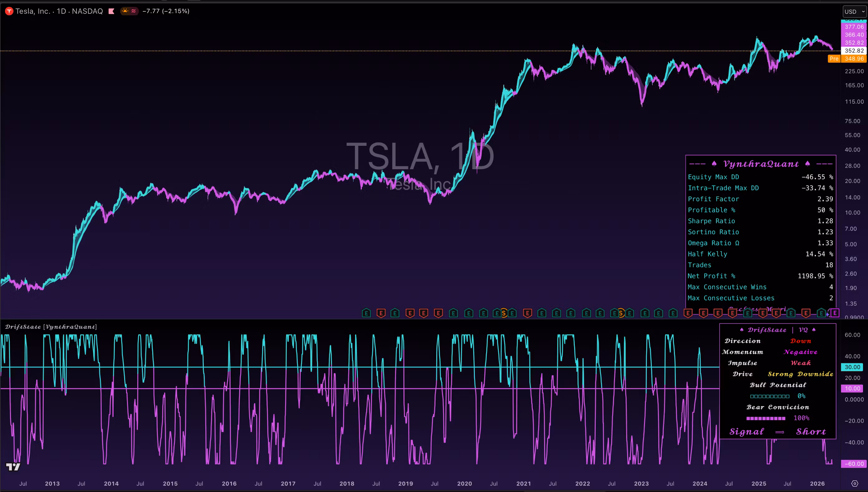Viewport: 868px width, 492px height.
Task: Click the DriftState [VynthraQuant] indicator title
Action: click(51, 327)
